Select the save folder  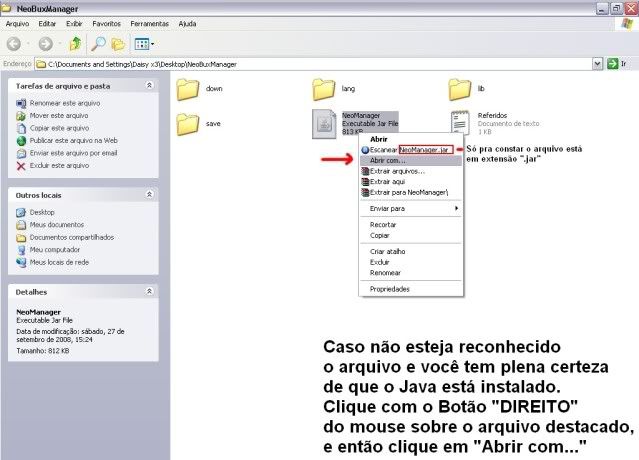coord(199,124)
